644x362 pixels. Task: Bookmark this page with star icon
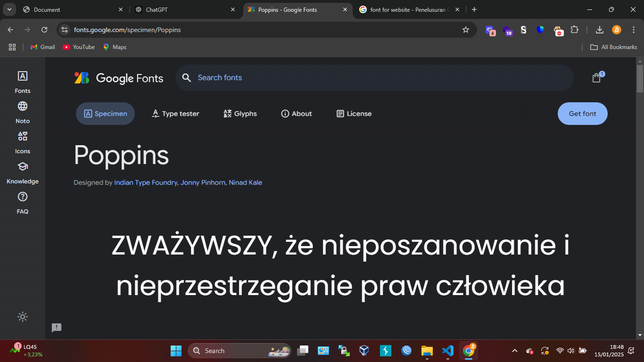coord(466,30)
